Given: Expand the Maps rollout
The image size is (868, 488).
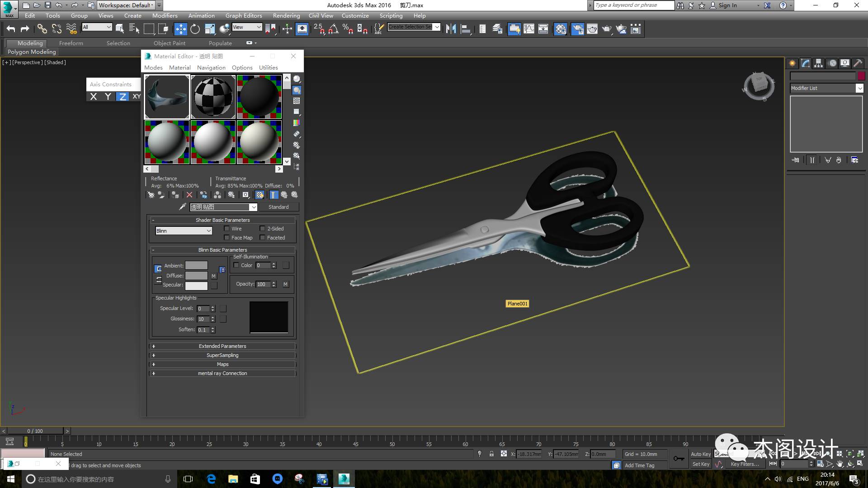Looking at the screenshot, I should click(x=222, y=364).
